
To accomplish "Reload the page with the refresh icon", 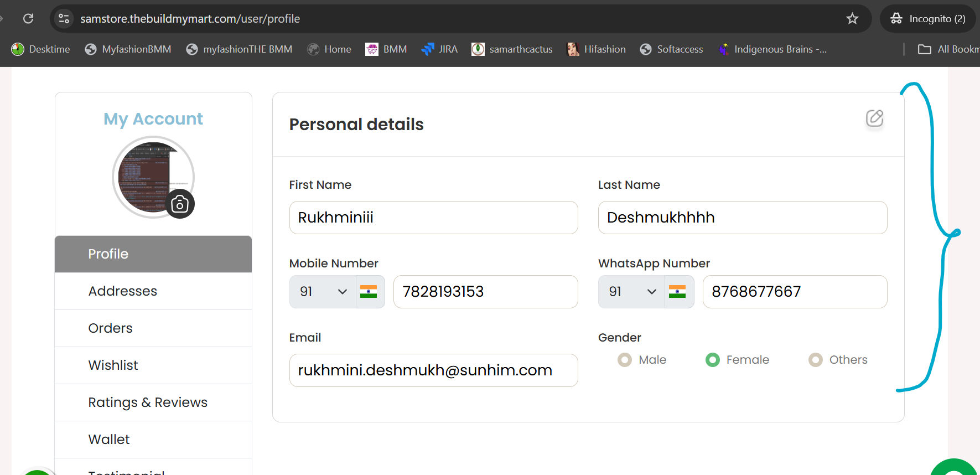I will pos(28,19).
